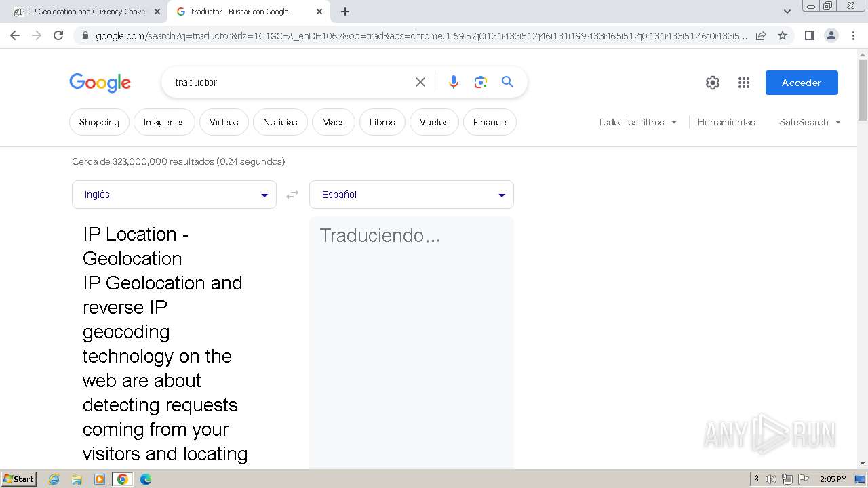Open a new tab with the plus icon
868x488 pixels.
pyautogui.click(x=345, y=12)
